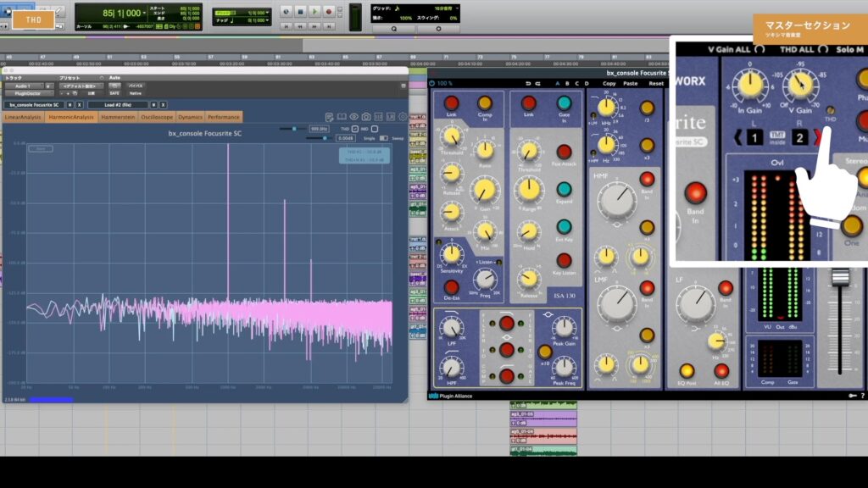This screenshot has width=868, height=488.
Task: Click the fast forward transport button
Action: [314, 26]
